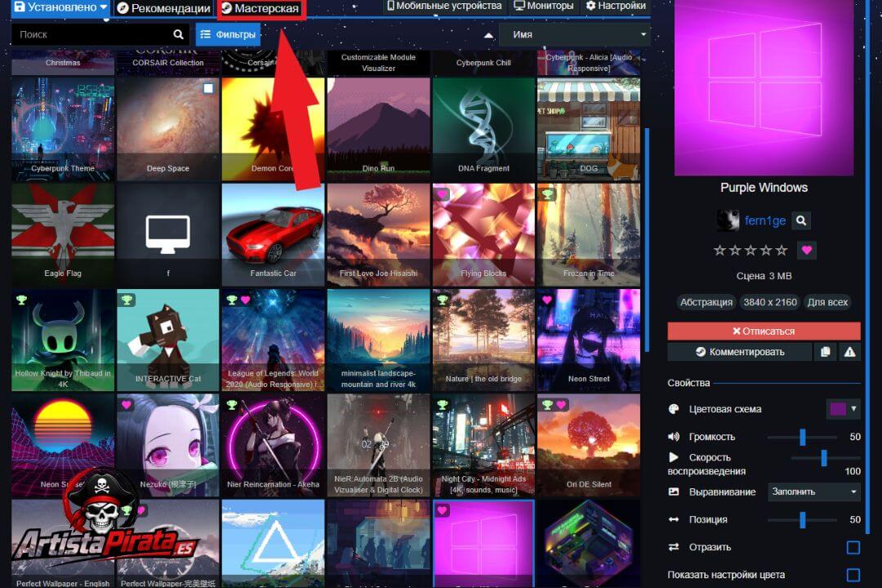
Task: Click the Отписаться button
Action: click(764, 332)
